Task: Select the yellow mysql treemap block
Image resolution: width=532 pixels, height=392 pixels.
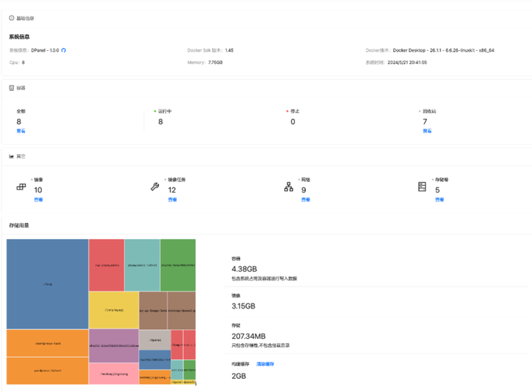Action: pyautogui.click(x=114, y=310)
